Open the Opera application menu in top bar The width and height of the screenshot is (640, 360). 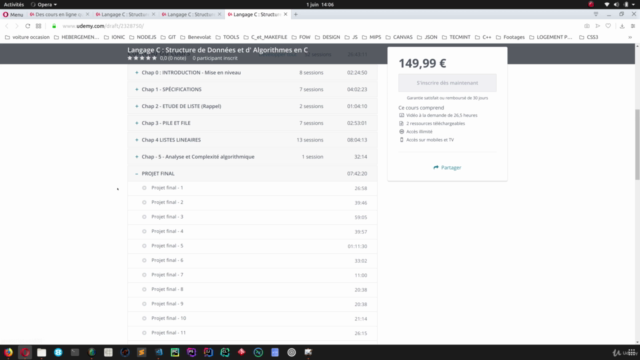44,4
